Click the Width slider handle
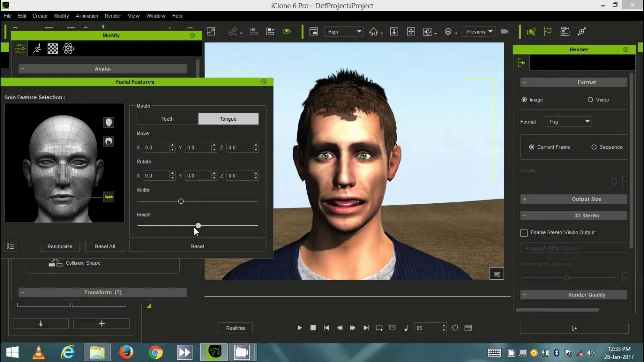The width and height of the screenshot is (644, 362). [x=181, y=201]
